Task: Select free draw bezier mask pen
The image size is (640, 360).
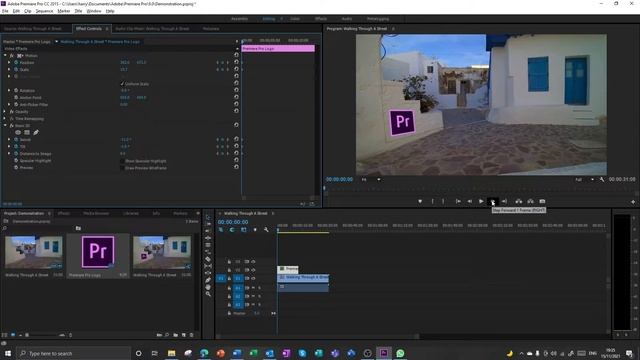Action: click(x=36, y=132)
